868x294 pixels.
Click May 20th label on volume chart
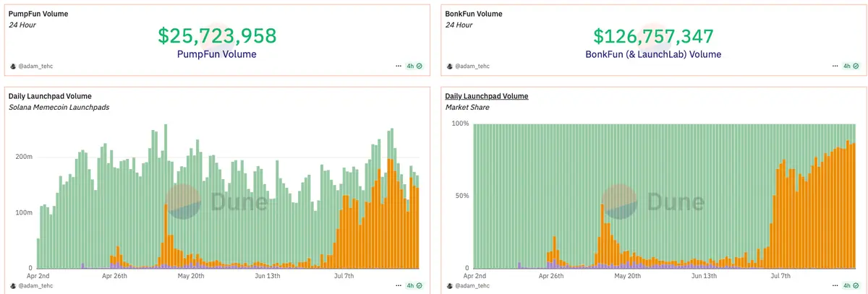pyautogui.click(x=191, y=275)
